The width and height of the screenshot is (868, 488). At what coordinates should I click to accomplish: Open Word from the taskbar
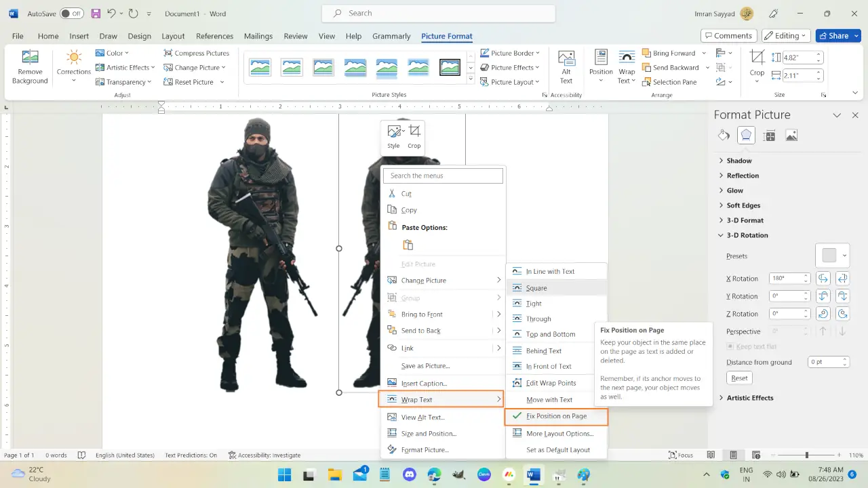point(534,474)
